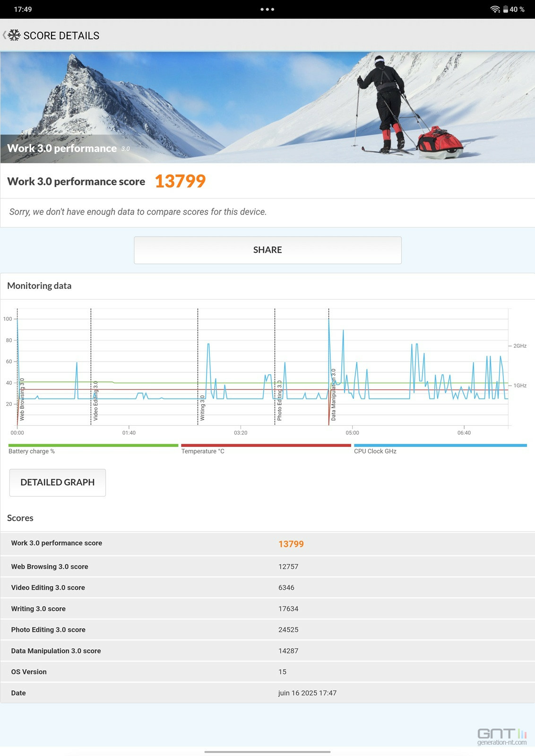Tap the Temperature °C legend bar
This screenshot has width=535, height=756.
pyautogui.click(x=266, y=445)
